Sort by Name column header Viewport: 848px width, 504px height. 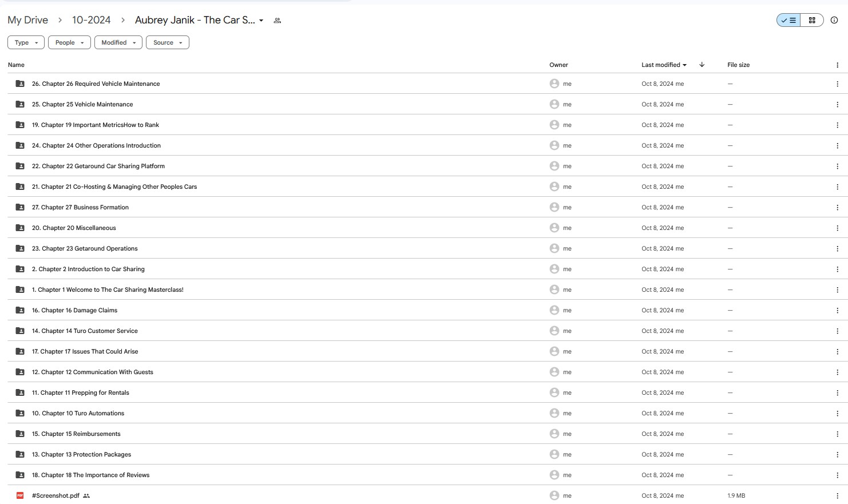click(x=16, y=65)
